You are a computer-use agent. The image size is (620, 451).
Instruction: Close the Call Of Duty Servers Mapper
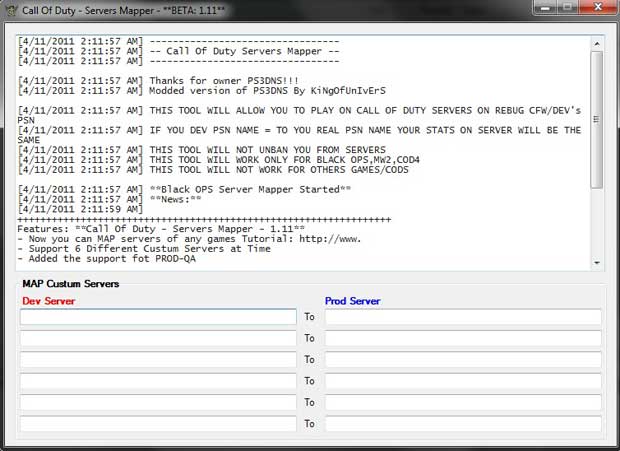coord(596,7)
